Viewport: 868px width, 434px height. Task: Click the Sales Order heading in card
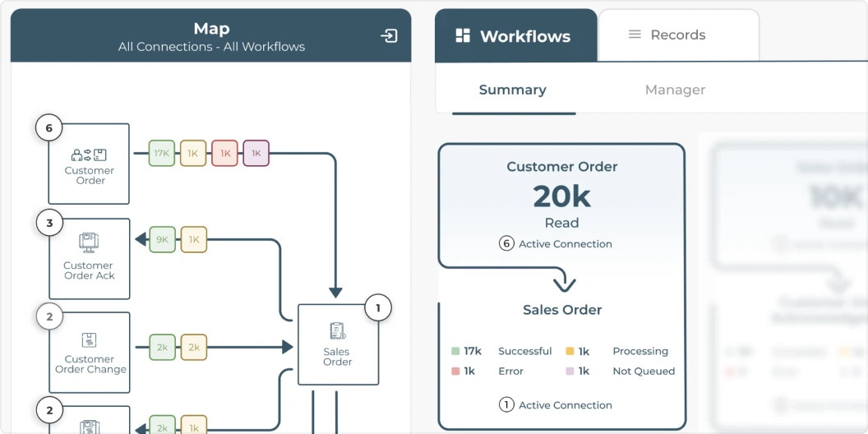[x=562, y=310]
